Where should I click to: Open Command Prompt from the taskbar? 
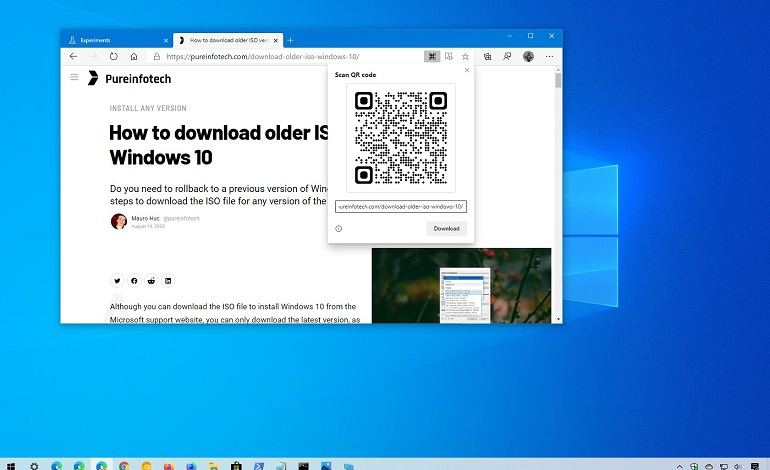click(303, 466)
